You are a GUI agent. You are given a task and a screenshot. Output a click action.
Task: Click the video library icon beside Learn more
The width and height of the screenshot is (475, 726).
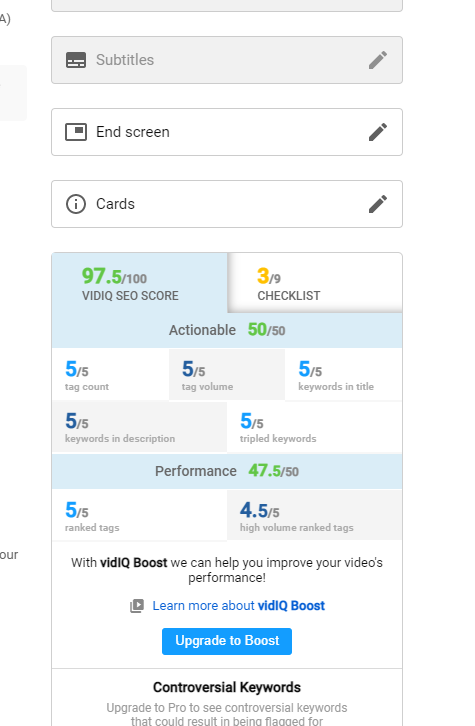coord(137,606)
